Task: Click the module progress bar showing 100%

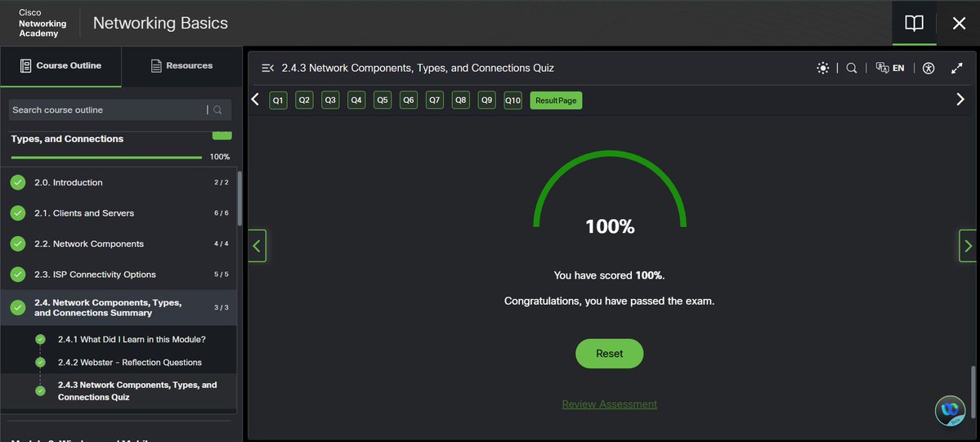Action: coord(106,158)
